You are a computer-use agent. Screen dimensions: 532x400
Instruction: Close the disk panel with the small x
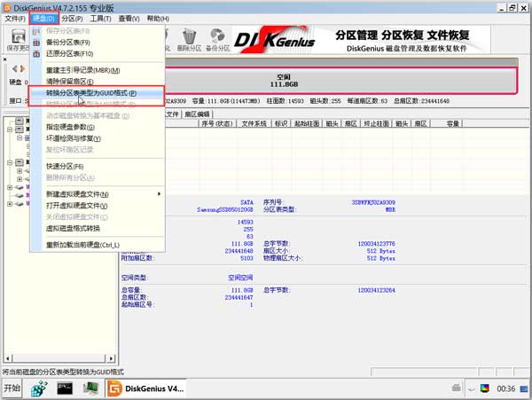(x=4, y=59)
